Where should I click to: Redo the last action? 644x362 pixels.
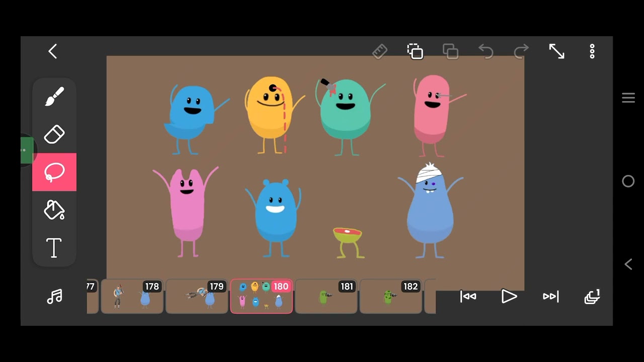pos(521,51)
